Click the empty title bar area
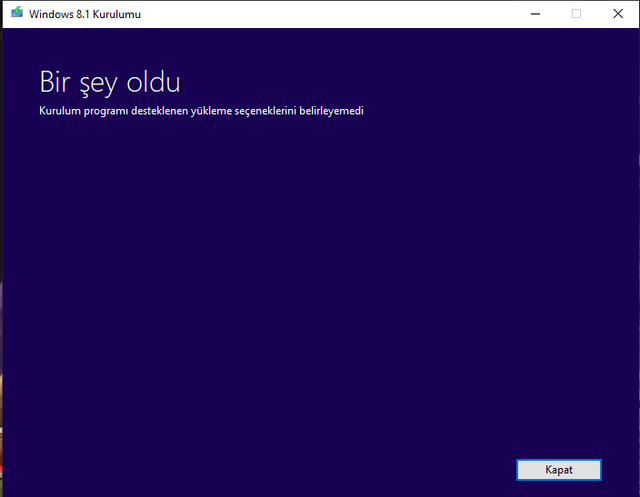The image size is (640, 497). [x=330, y=14]
